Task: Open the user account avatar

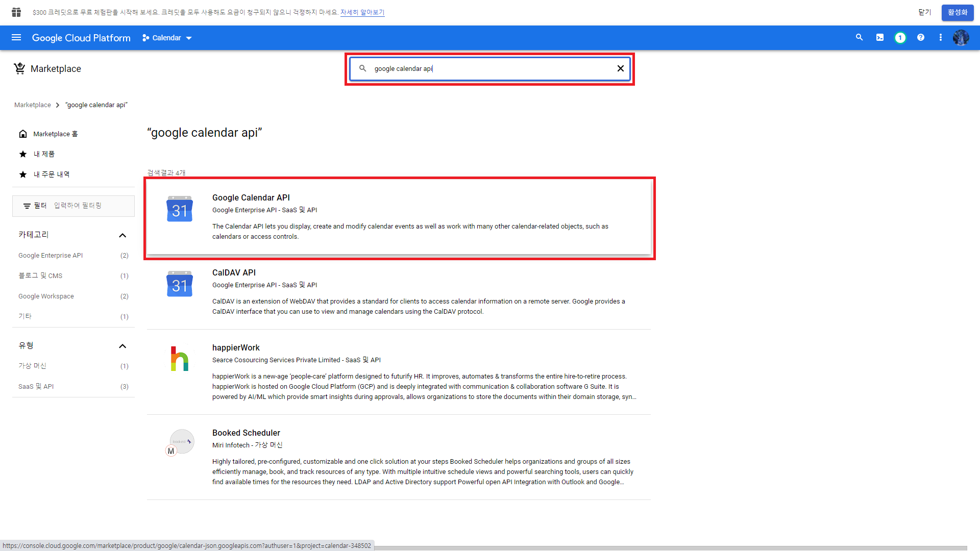Action: [961, 38]
